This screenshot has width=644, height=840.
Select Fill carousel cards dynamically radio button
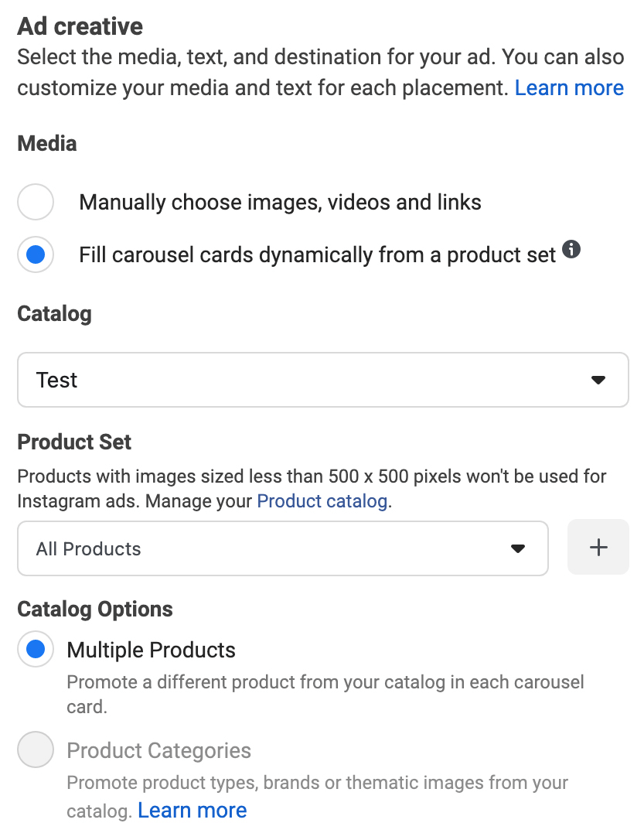(36, 254)
